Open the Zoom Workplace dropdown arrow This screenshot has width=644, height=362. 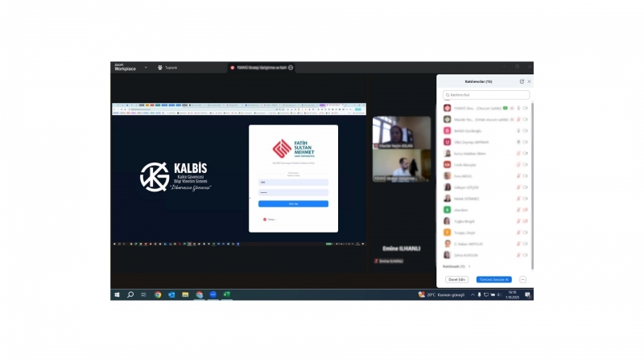tap(146, 68)
